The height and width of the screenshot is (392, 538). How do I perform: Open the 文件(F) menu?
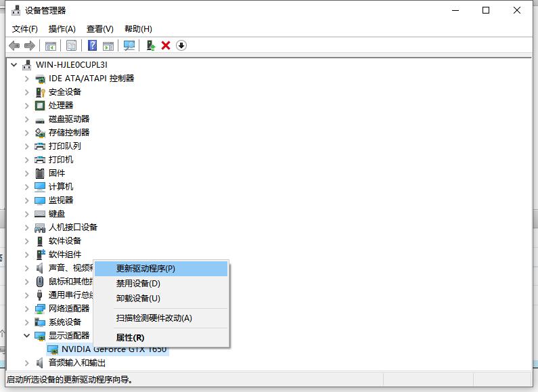point(25,29)
